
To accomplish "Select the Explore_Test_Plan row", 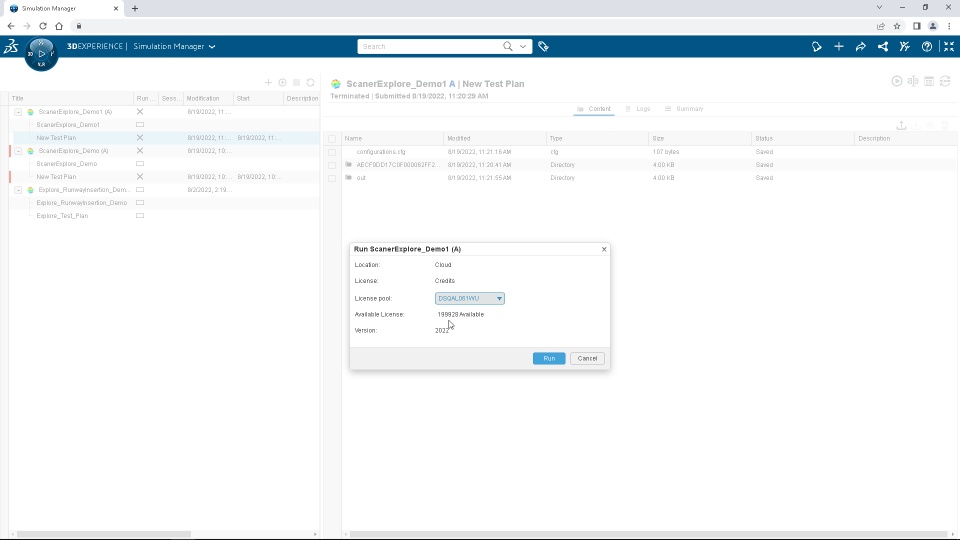I will click(164, 216).
